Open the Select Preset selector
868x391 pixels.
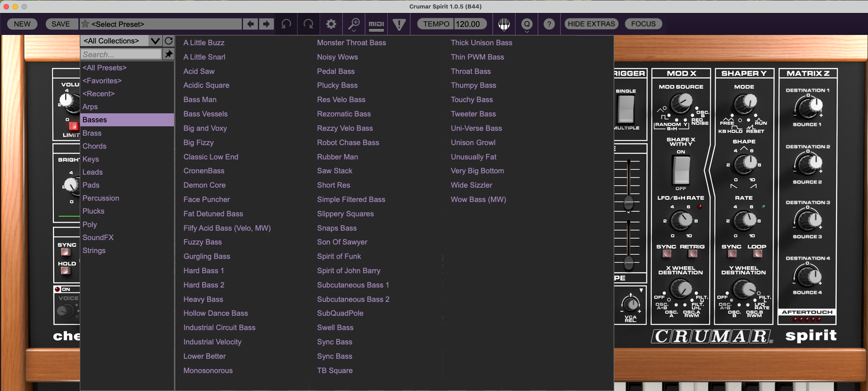[161, 24]
